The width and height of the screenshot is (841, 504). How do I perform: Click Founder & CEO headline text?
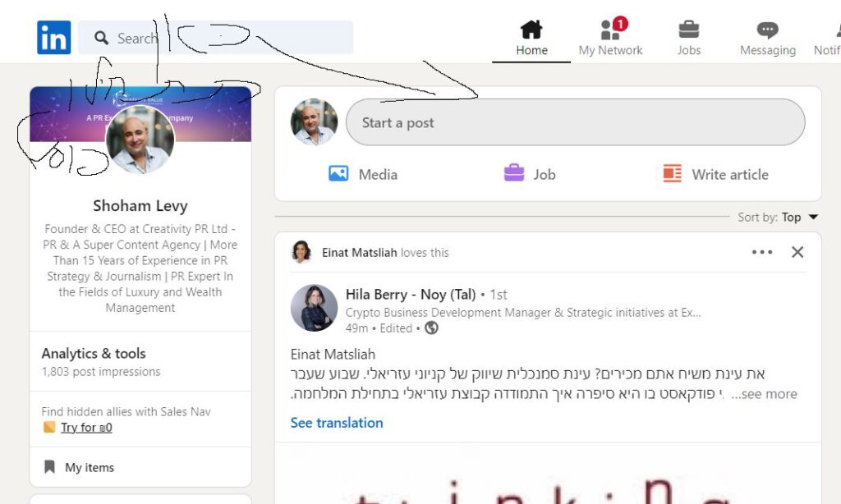coord(140,268)
